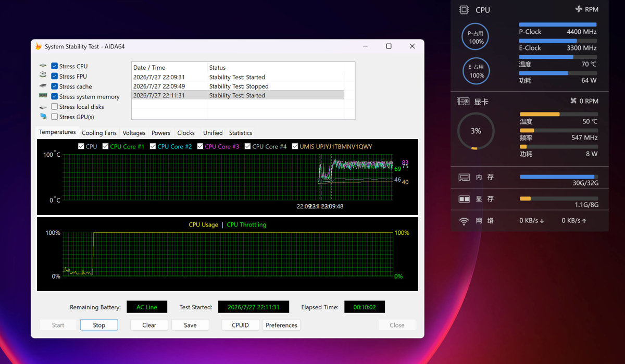
Task: Open the Preferences button
Action: point(281,325)
